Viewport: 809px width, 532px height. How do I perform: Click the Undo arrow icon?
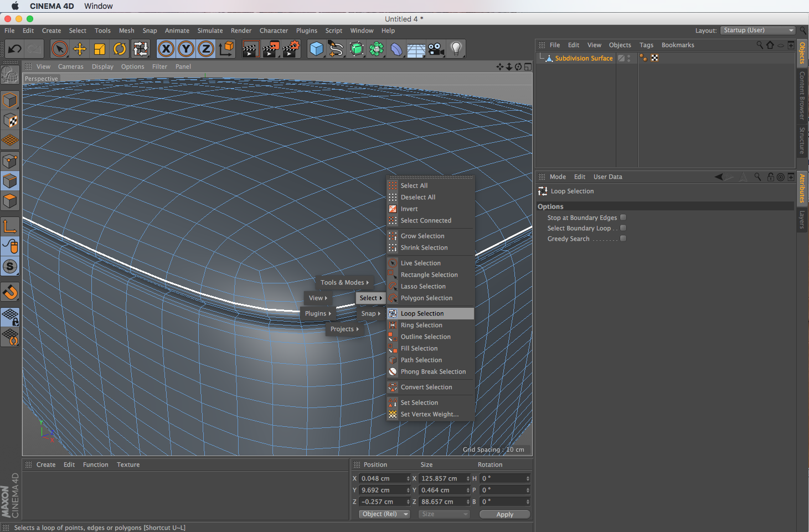pyautogui.click(x=14, y=49)
